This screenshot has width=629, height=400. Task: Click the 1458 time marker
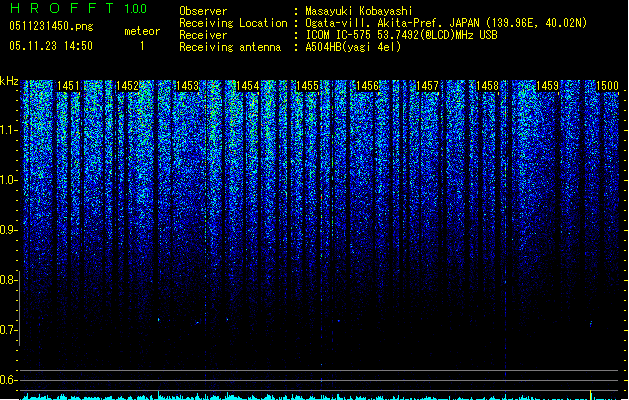487,86
